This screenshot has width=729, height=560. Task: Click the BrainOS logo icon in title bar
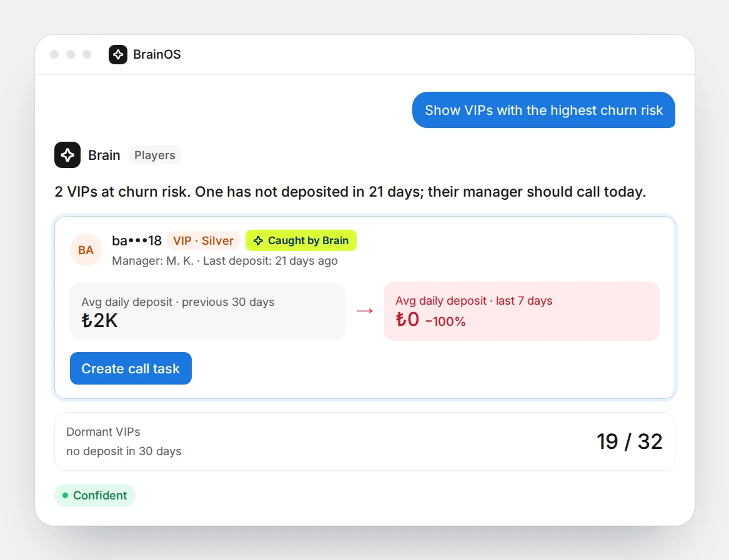[117, 54]
